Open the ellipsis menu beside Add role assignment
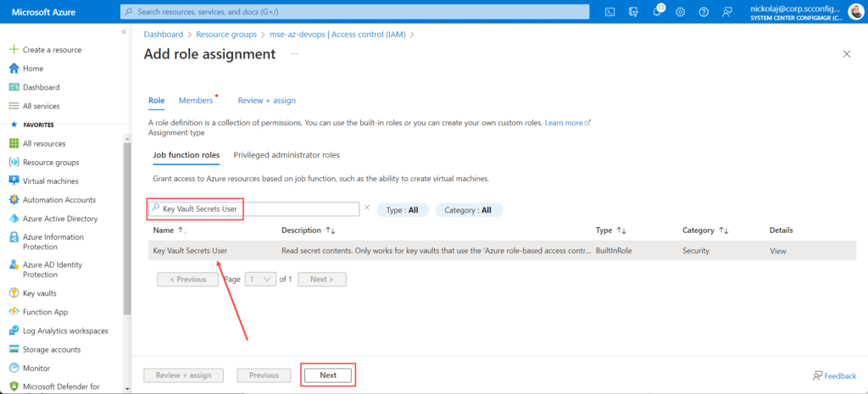This screenshot has width=868, height=394. tap(294, 54)
